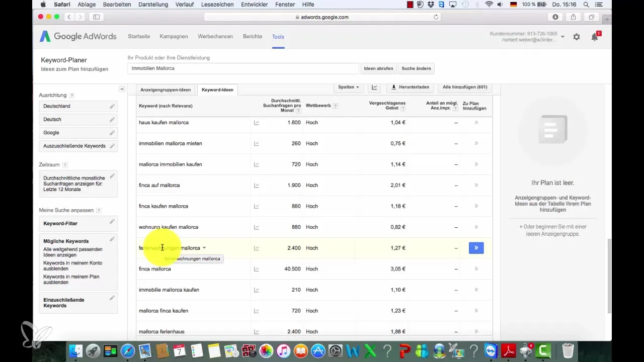The width and height of the screenshot is (644, 362).
Task: Edit the Keyword-Filter pencil
Action: (x=112, y=222)
